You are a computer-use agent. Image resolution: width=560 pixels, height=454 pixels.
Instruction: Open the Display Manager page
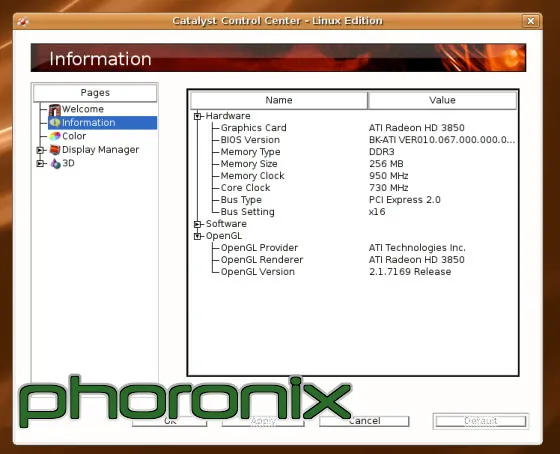[100, 150]
